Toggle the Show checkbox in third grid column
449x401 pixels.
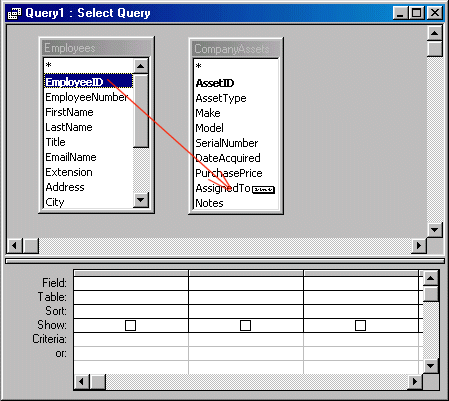pos(360,325)
